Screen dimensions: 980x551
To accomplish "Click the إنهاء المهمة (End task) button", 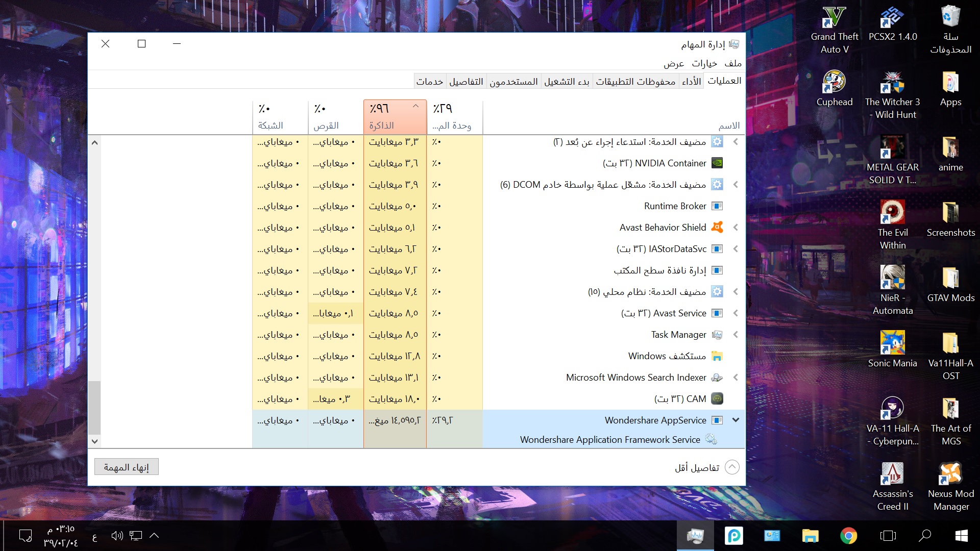I will [127, 467].
